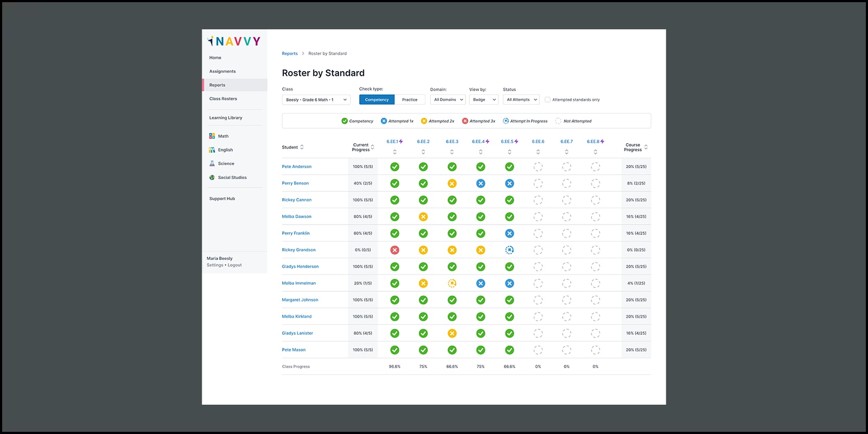Toggle sort arrows under 6.EE.6

[x=538, y=152]
